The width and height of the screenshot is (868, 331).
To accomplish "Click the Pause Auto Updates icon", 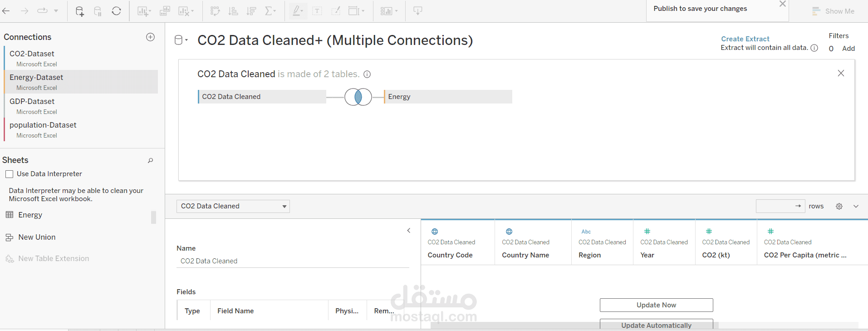I will click(98, 11).
